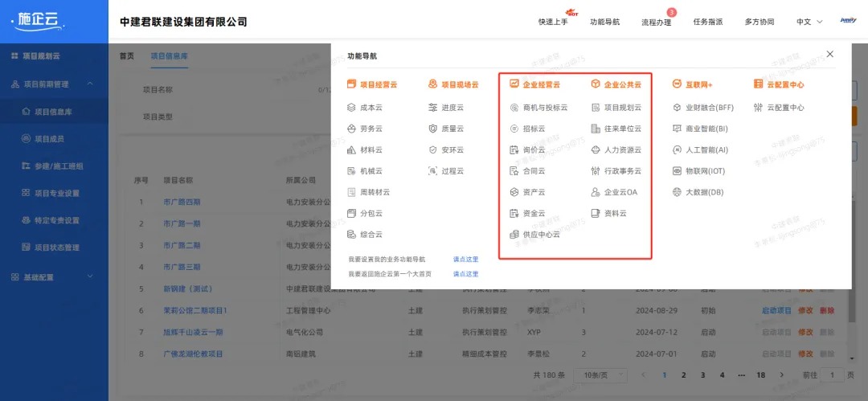Open the 分包云 icon

click(x=351, y=213)
